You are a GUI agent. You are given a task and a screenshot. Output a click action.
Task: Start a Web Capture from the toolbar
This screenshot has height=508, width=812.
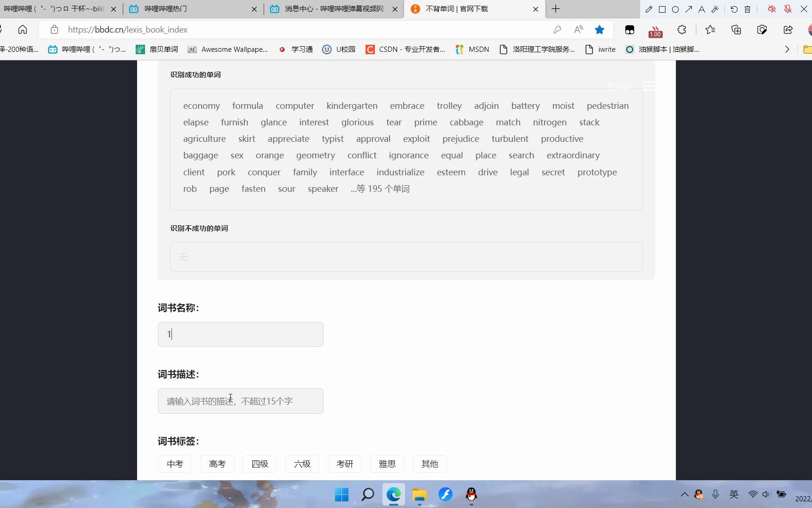point(762,29)
